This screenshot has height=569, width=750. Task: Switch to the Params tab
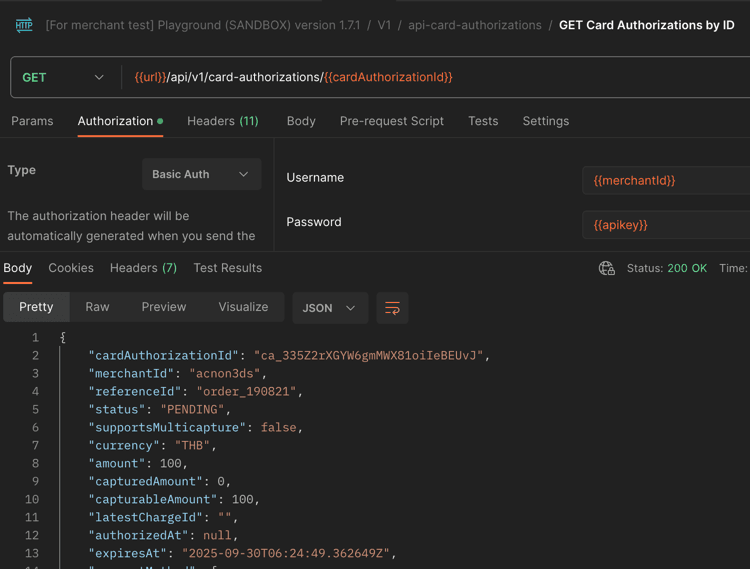pos(32,121)
